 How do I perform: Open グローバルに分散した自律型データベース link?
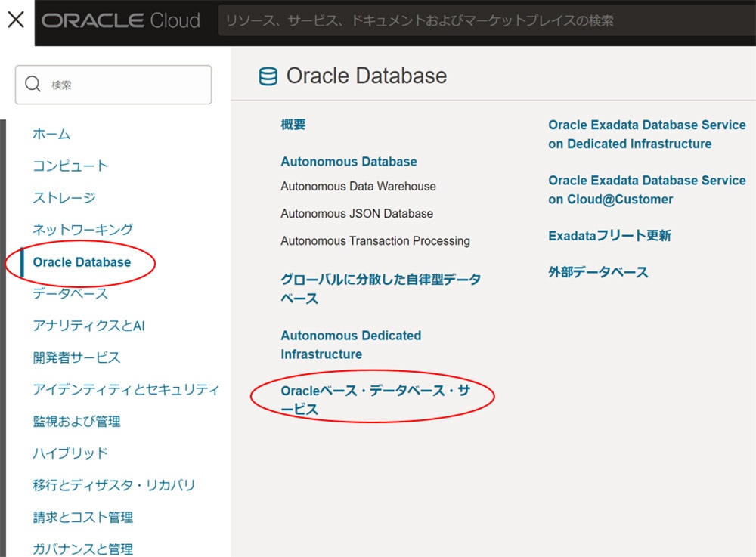pos(380,289)
